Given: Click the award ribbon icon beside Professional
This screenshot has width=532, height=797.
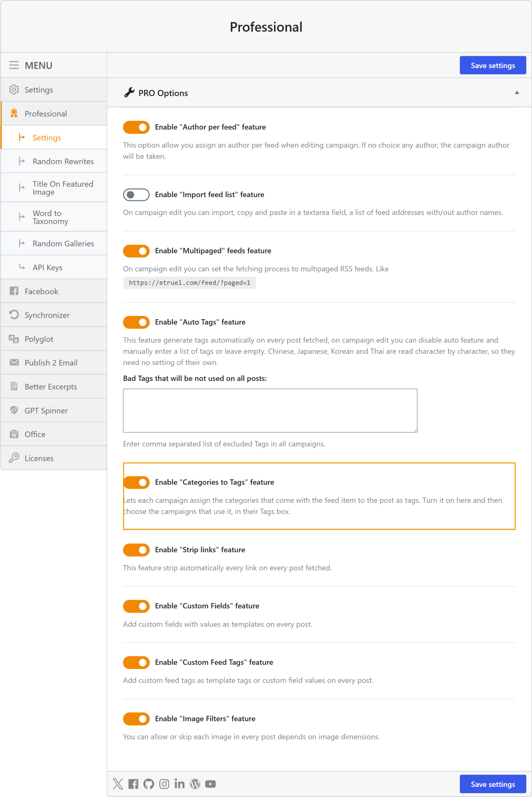Looking at the screenshot, I should (x=14, y=113).
